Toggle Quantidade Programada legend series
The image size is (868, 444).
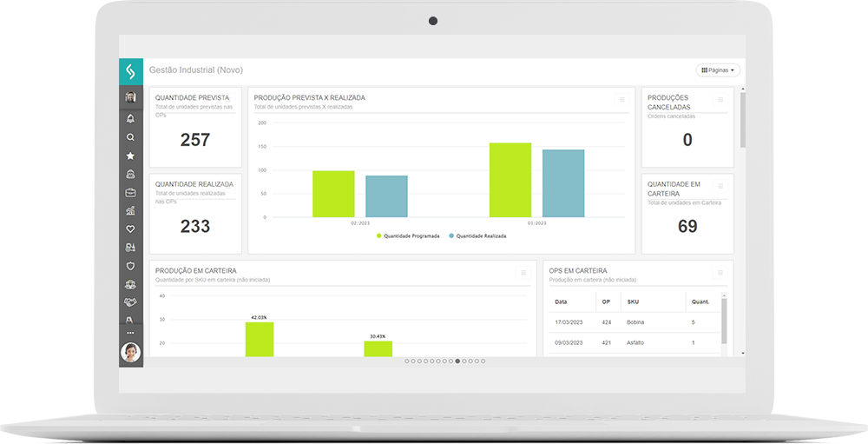click(x=408, y=235)
